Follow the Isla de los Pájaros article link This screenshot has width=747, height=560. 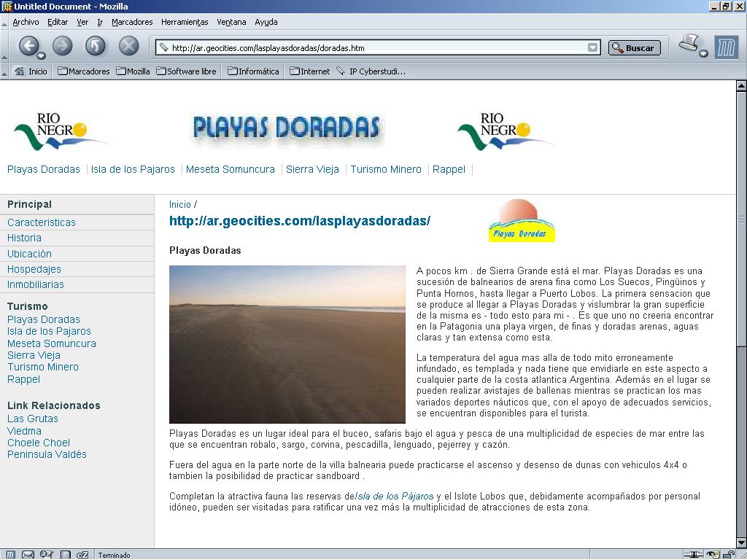click(x=395, y=497)
